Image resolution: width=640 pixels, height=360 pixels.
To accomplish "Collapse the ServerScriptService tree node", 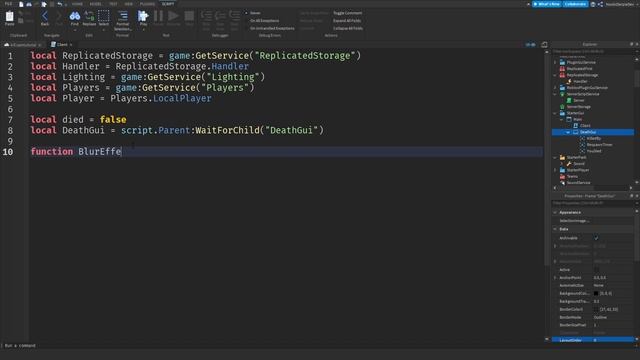I will coord(555,94).
